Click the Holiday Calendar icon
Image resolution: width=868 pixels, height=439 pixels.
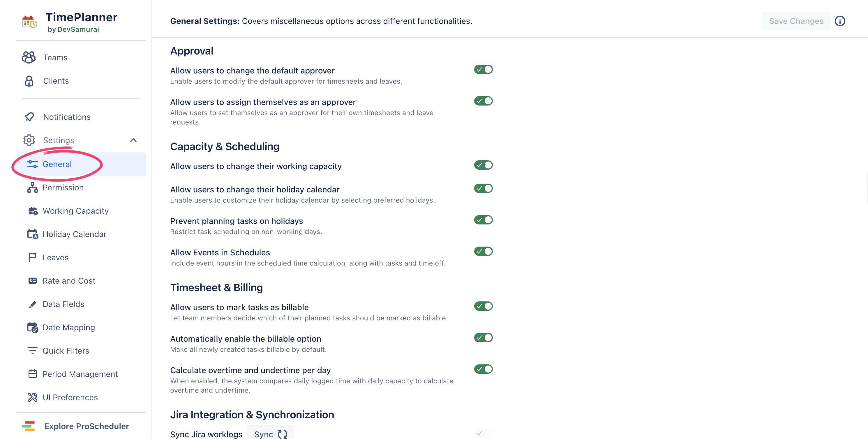[32, 234]
